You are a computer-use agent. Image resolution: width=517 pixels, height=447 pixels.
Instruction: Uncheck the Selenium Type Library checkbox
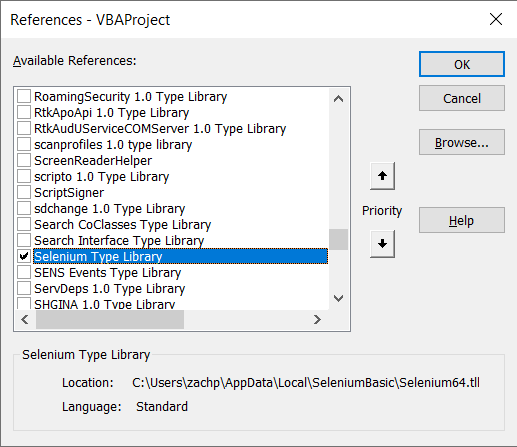(24, 256)
